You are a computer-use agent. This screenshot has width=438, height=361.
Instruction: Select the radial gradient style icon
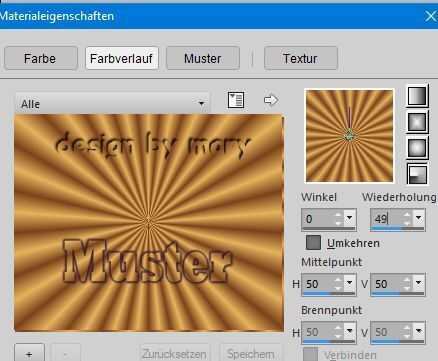(417, 173)
